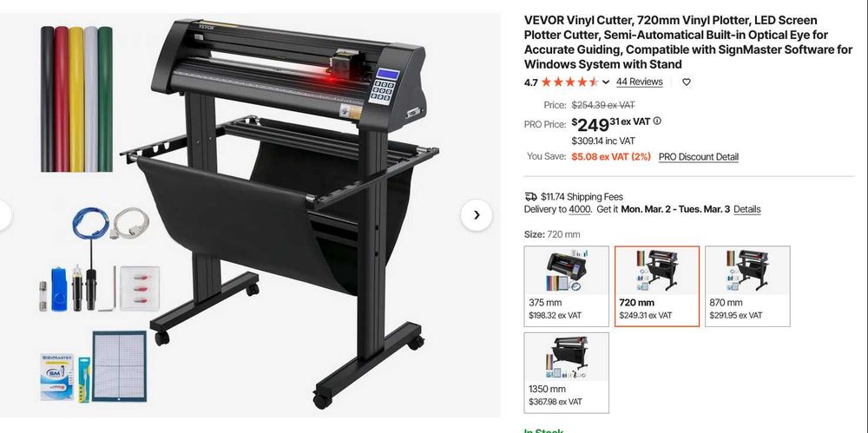Select the 1350 mm size option
This screenshot has width=868, height=433.
(566, 372)
